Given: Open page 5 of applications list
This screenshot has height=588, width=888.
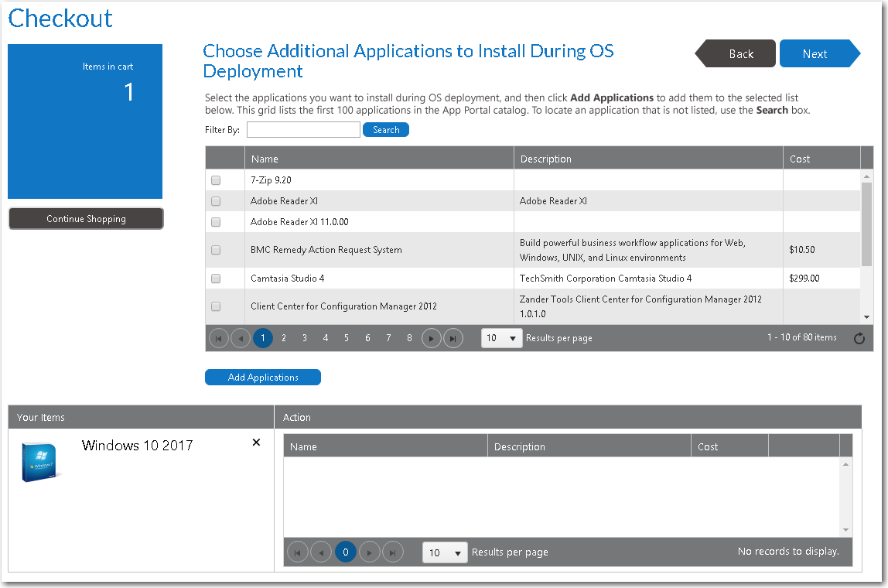Looking at the screenshot, I should click(x=347, y=338).
